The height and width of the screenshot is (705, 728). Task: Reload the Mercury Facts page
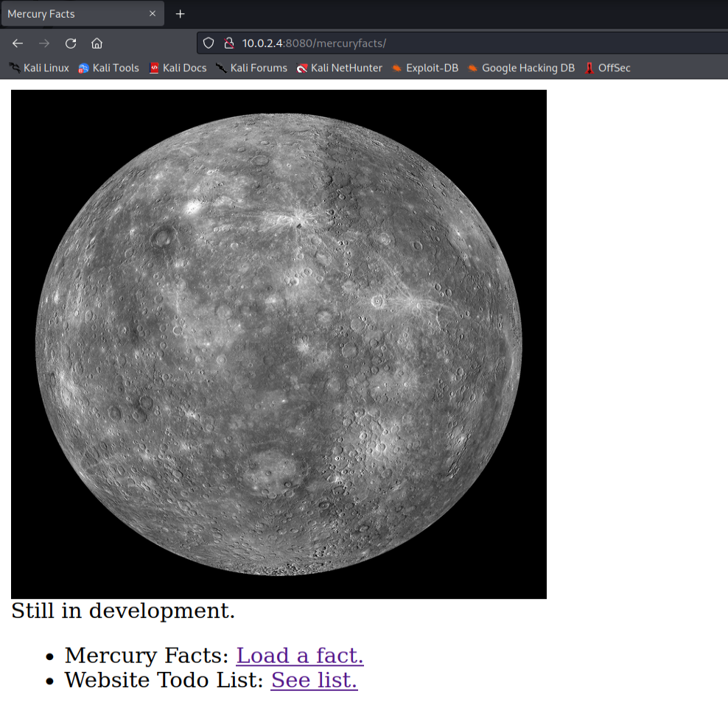pos(70,43)
